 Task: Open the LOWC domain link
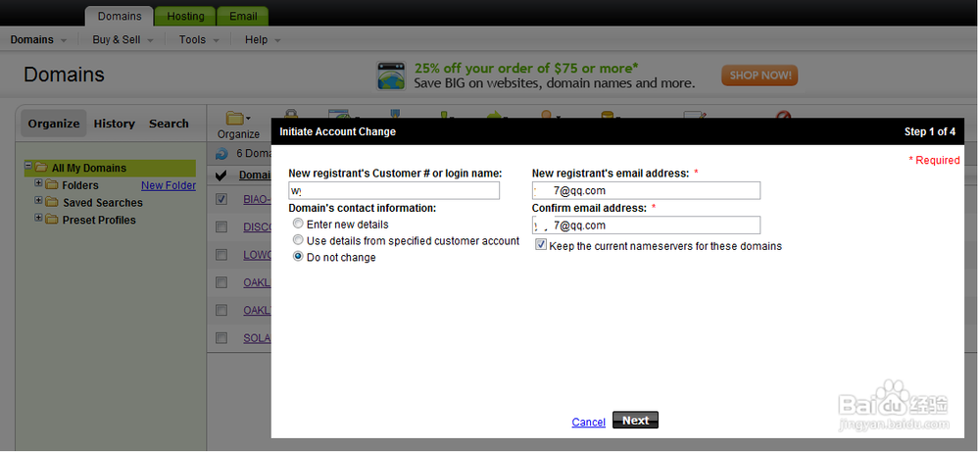(257, 255)
